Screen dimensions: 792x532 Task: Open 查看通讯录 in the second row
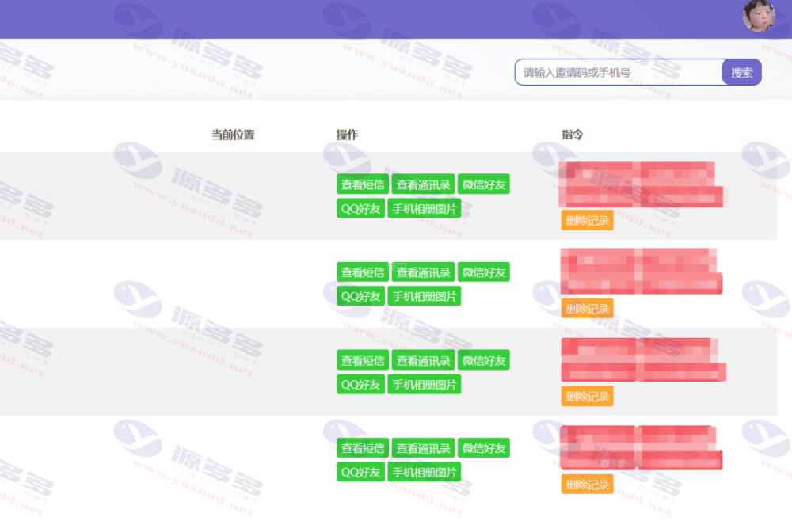click(x=423, y=272)
